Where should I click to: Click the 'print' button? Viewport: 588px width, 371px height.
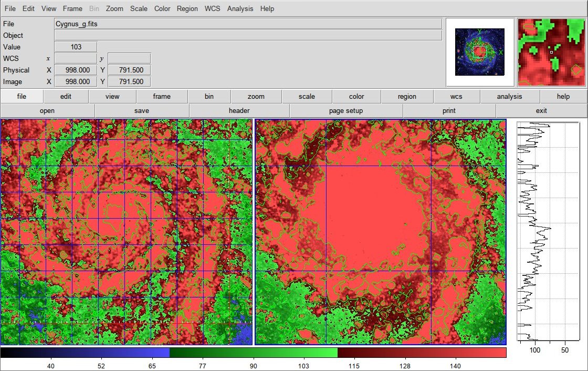[449, 111]
